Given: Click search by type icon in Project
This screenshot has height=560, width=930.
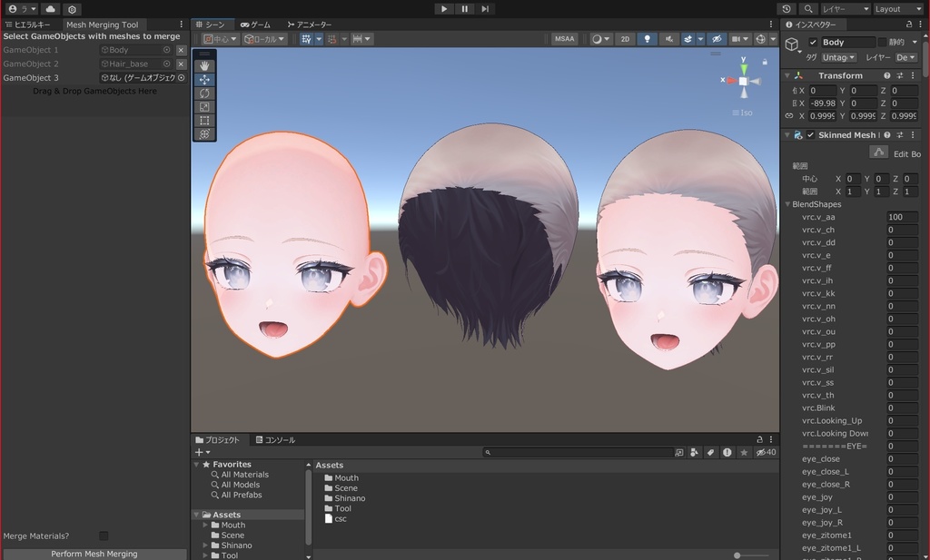Looking at the screenshot, I should tap(694, 452).
